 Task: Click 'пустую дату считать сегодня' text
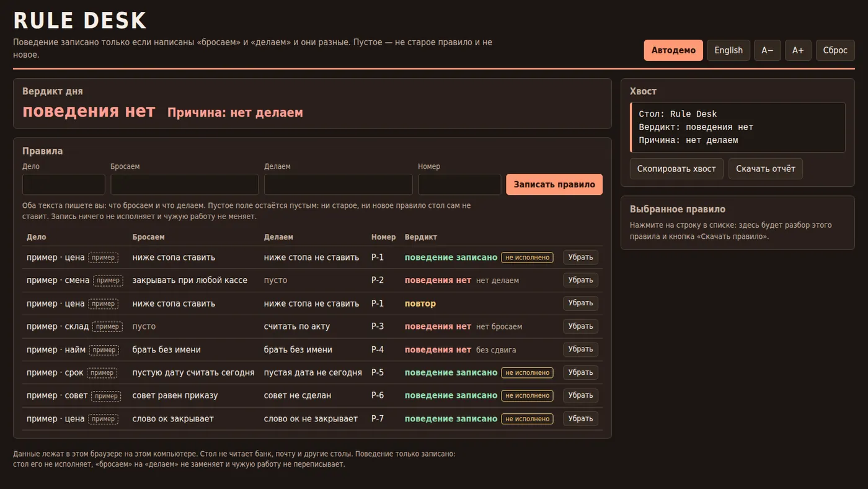pos(193,372)
